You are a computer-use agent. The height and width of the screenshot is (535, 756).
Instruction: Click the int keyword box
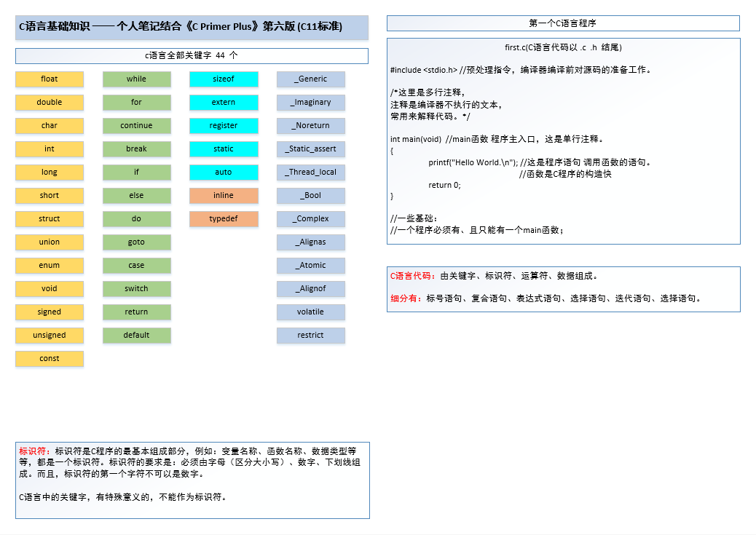[x=50, y=149]
